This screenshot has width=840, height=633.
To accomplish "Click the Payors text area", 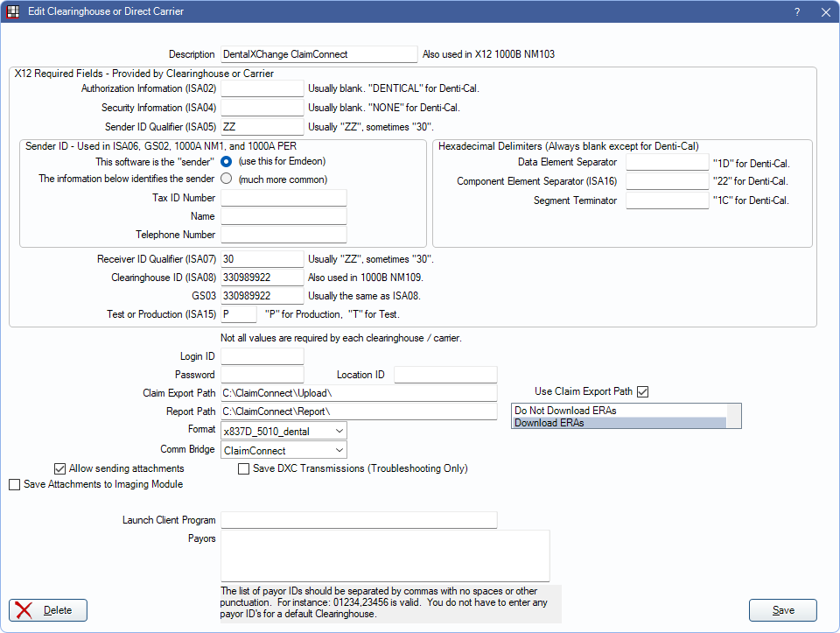I will point(385,556).
